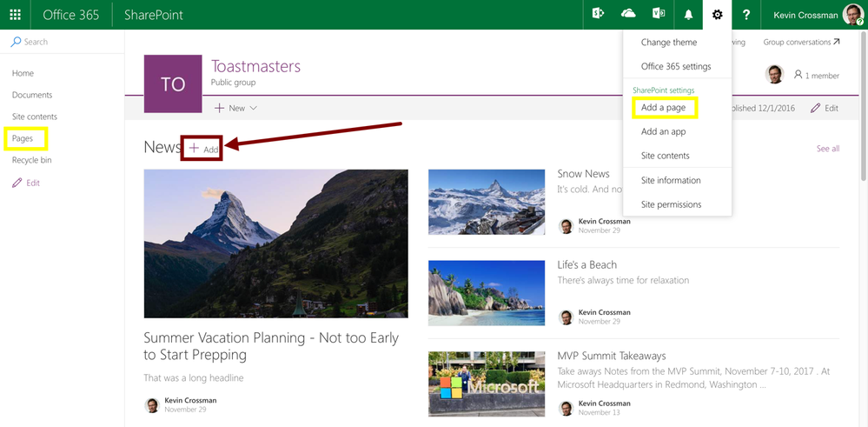Open Site information from settings menu

pyautogui.click(x=671, y=180)
